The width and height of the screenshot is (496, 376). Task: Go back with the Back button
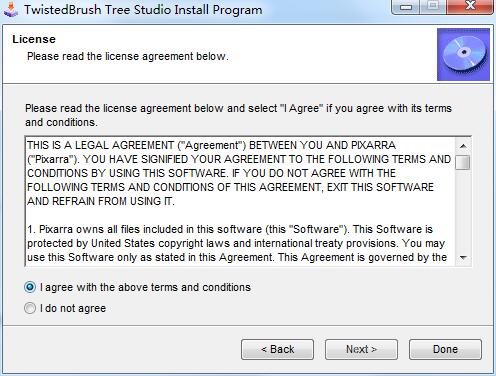277,349
